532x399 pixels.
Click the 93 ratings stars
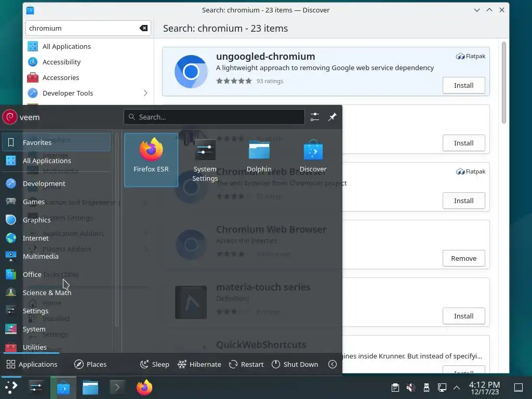point(234,81)
